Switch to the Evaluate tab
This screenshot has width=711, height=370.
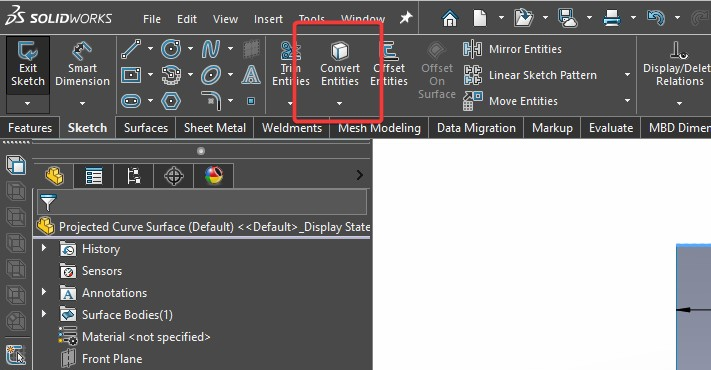coord(611,128)
